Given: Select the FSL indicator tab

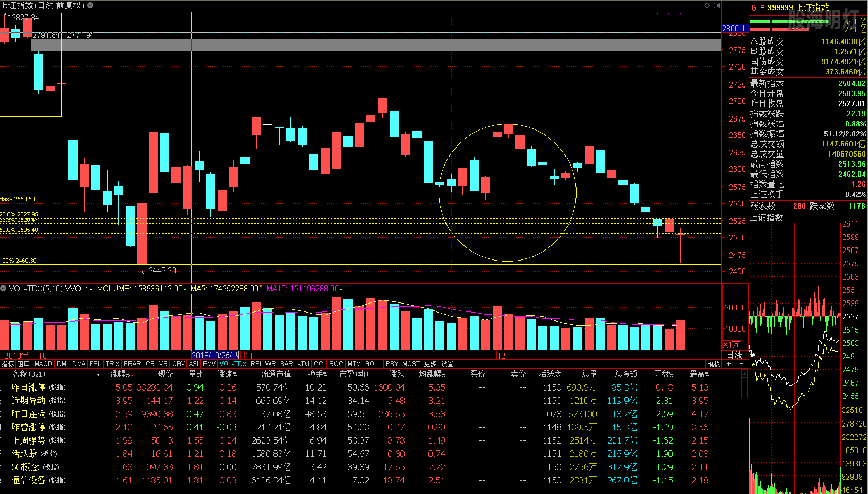Looking at the screenshot, I should pyautogui.click(x=96, y=364).
